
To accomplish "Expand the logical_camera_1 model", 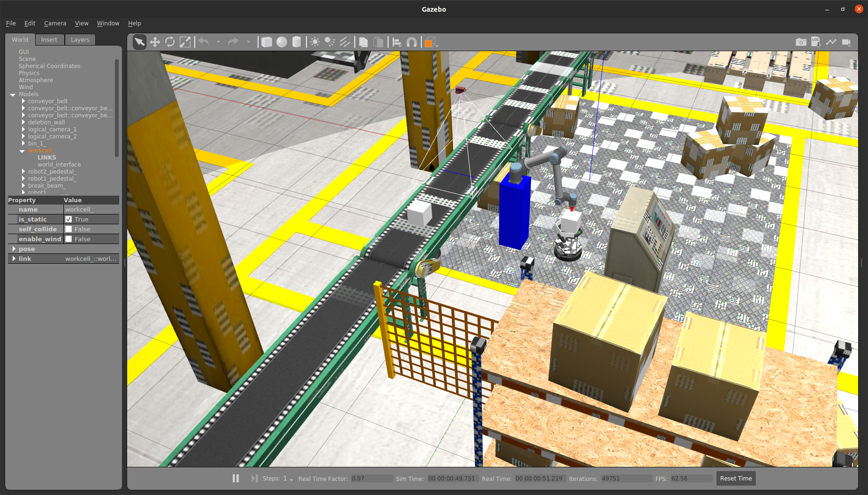I will (x=23, y=129).
